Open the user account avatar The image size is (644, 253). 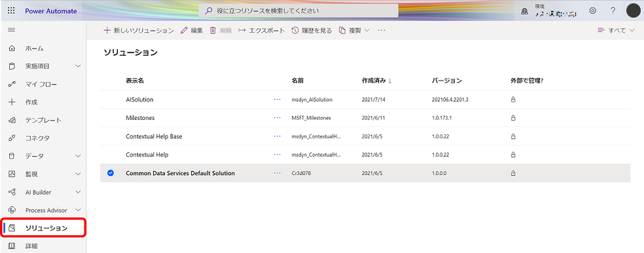tap(634, 10)
